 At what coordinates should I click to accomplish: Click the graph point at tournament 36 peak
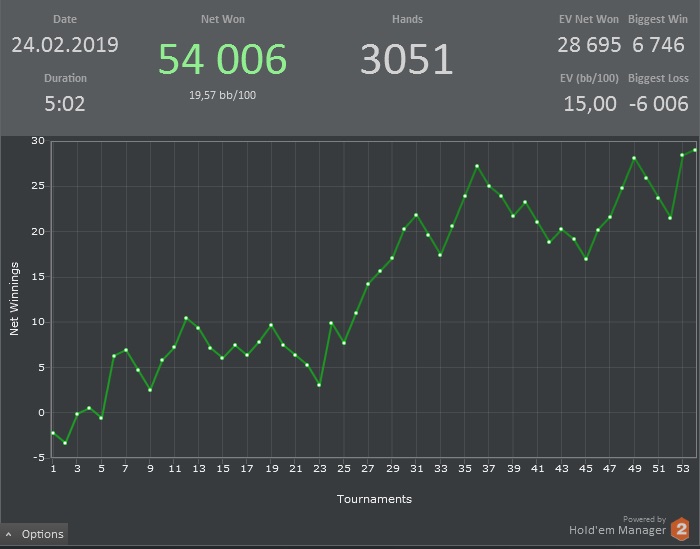[477, 166]
